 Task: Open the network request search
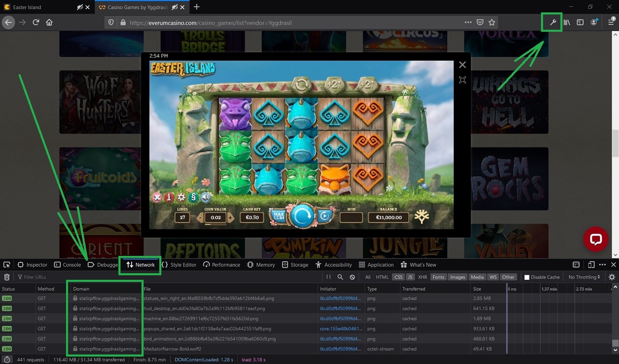pyautogui.click(x=340, y=277)
